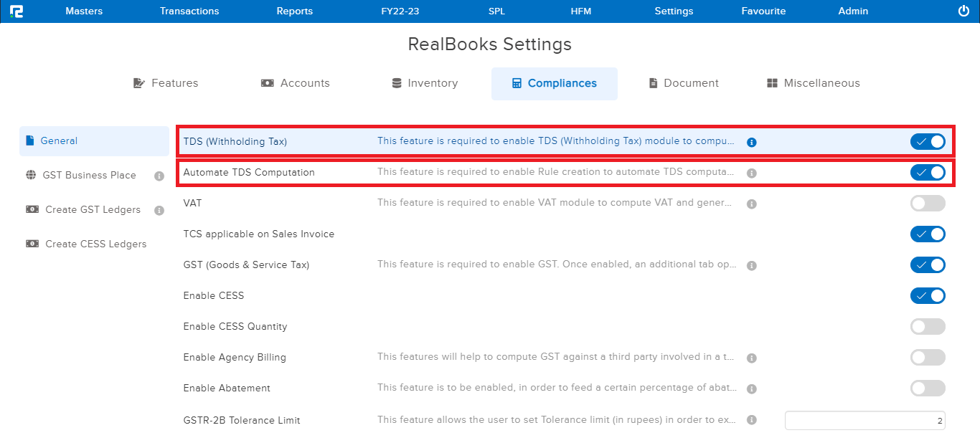View info for TDS (Withholding Tax) feature
Screen dimensions: 980x448
tap(751, 142)
